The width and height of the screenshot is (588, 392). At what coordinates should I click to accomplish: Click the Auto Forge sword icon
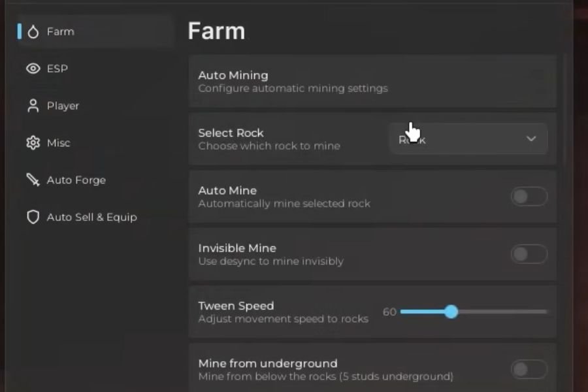click(x=33, y=180)
